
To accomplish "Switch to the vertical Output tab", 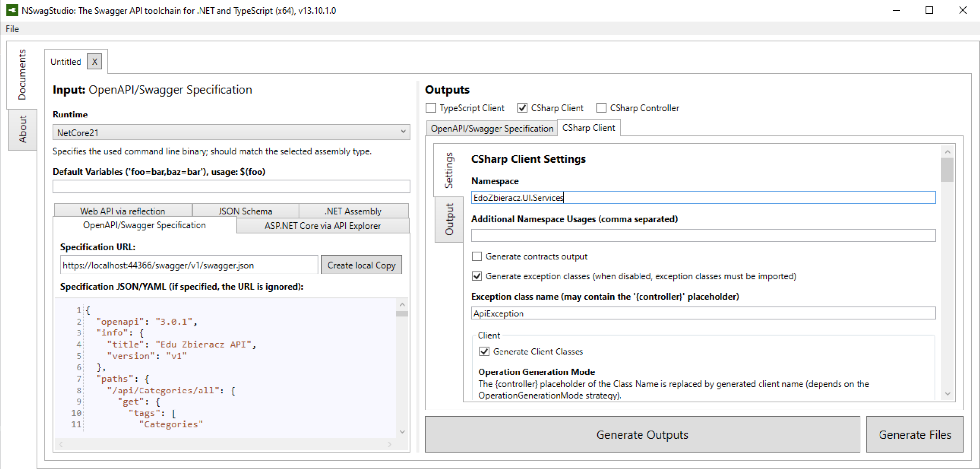I will pos(449,219).
